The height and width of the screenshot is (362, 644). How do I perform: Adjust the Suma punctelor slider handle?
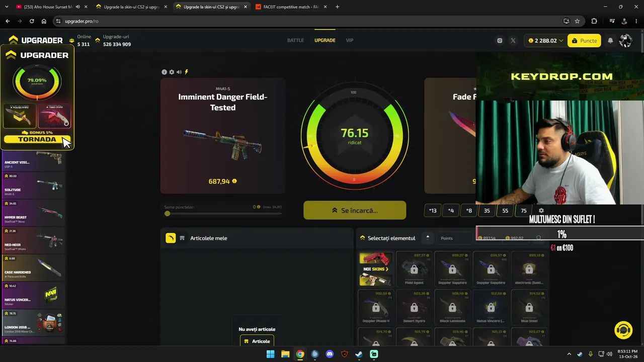167,214
